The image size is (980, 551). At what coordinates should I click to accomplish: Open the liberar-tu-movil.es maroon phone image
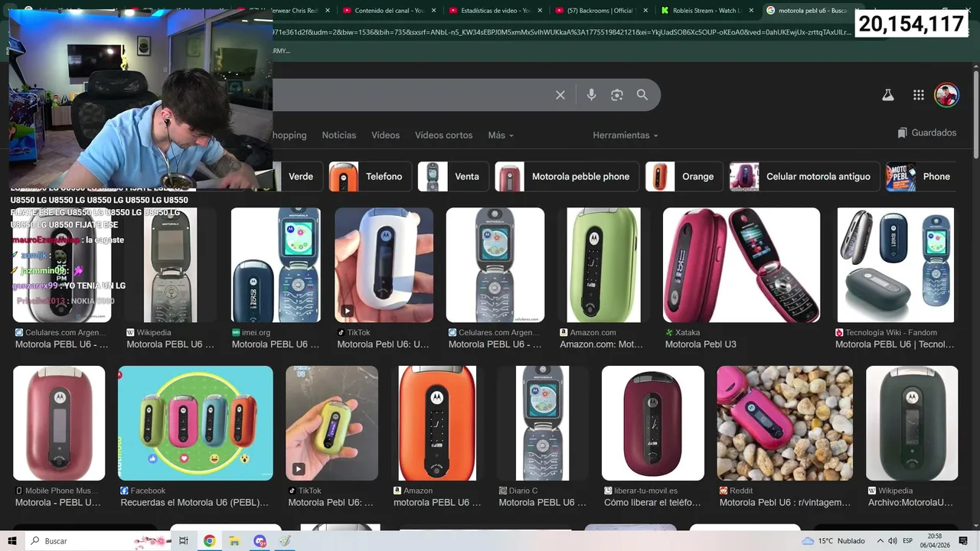653,423
